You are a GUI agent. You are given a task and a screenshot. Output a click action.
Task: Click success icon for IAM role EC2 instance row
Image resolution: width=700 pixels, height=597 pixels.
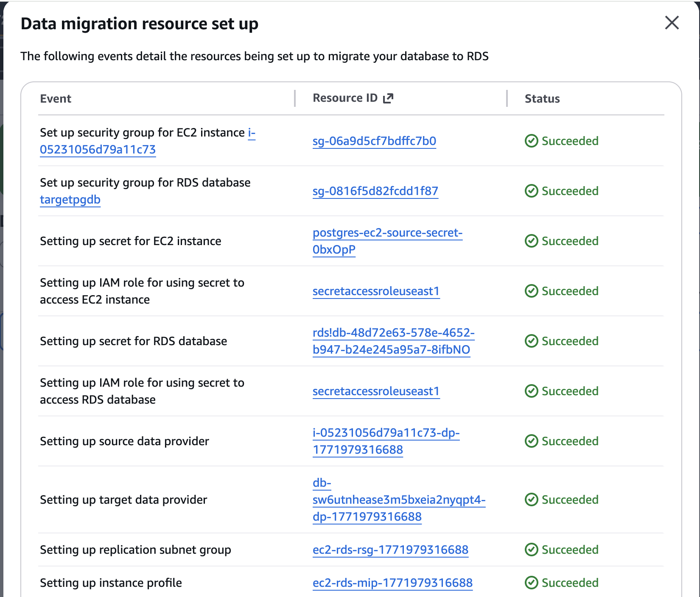pyautogui.click(x=531, y=291)
